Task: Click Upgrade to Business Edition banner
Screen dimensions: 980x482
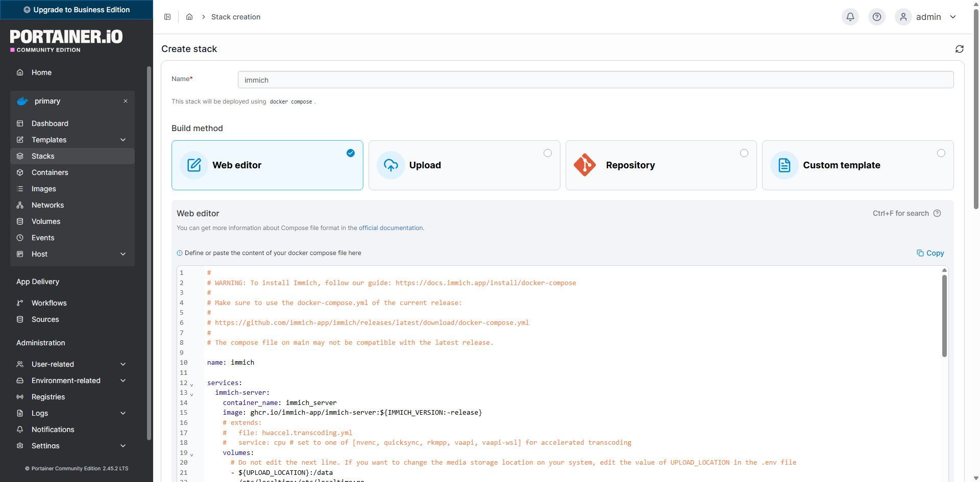Action: tap(77, 10)
